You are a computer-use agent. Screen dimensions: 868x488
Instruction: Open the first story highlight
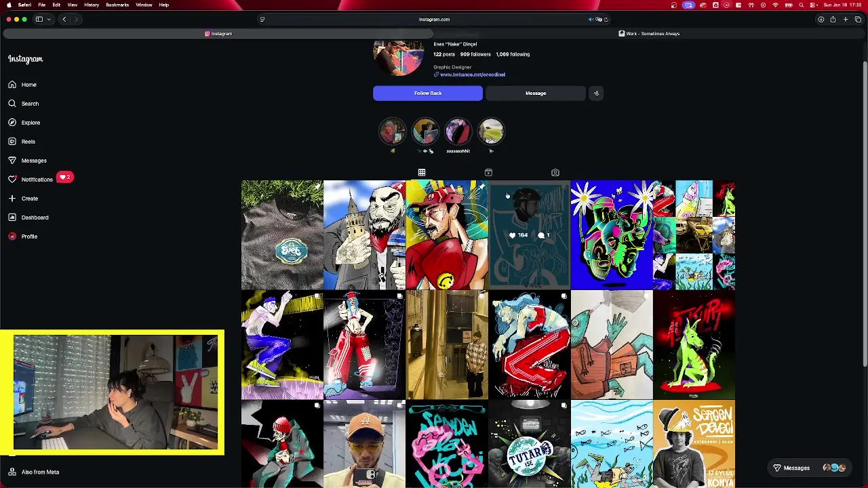point(392,131)
